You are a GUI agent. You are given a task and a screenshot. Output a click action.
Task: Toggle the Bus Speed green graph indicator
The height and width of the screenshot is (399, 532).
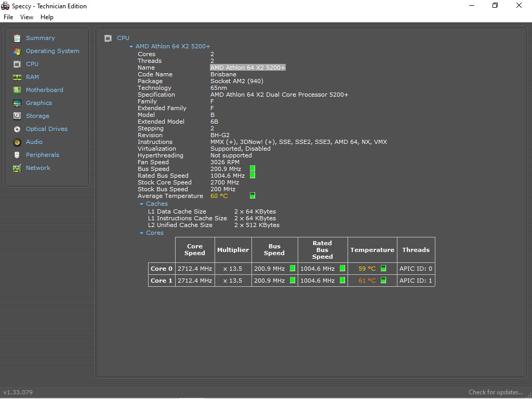[252, 169]
